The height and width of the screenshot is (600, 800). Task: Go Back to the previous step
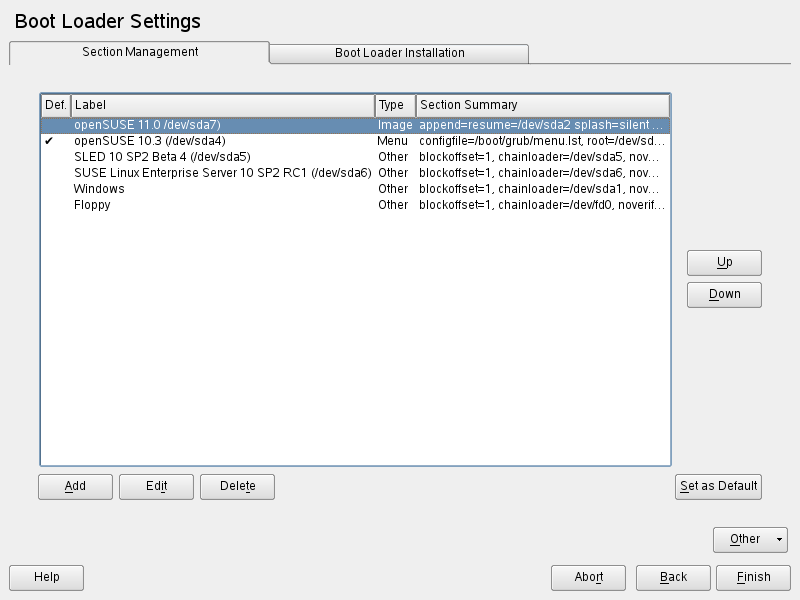click(x=673, y=578)
